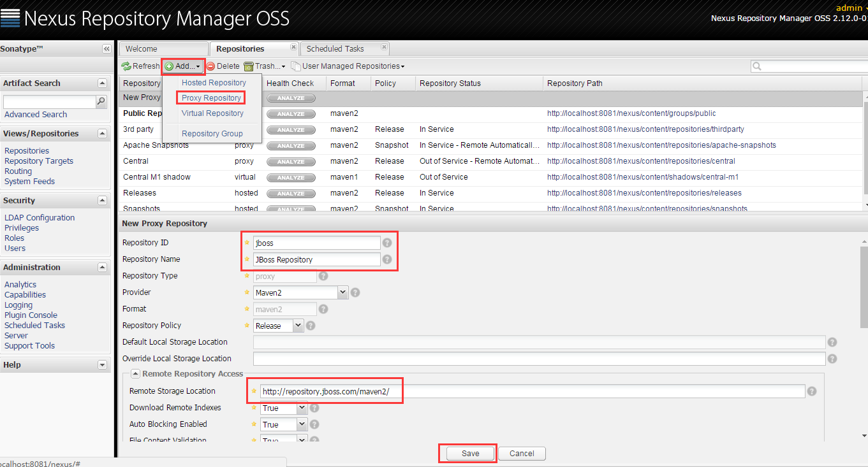868x467 pixels.
Task: Sort by the Repository Status column header
Action: point(479,83)
